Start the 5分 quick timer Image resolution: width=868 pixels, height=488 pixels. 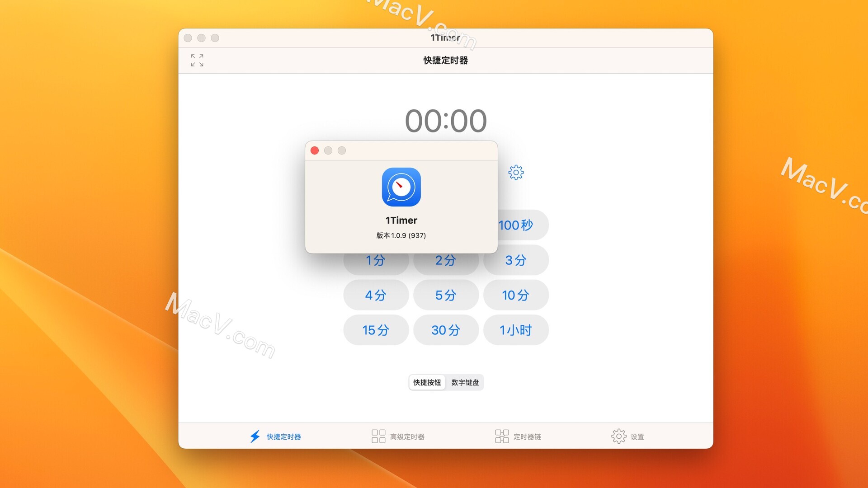[446, 295]
